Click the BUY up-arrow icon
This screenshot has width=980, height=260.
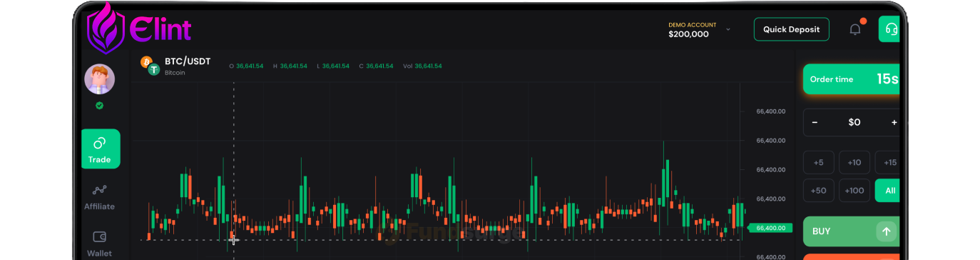887,231
